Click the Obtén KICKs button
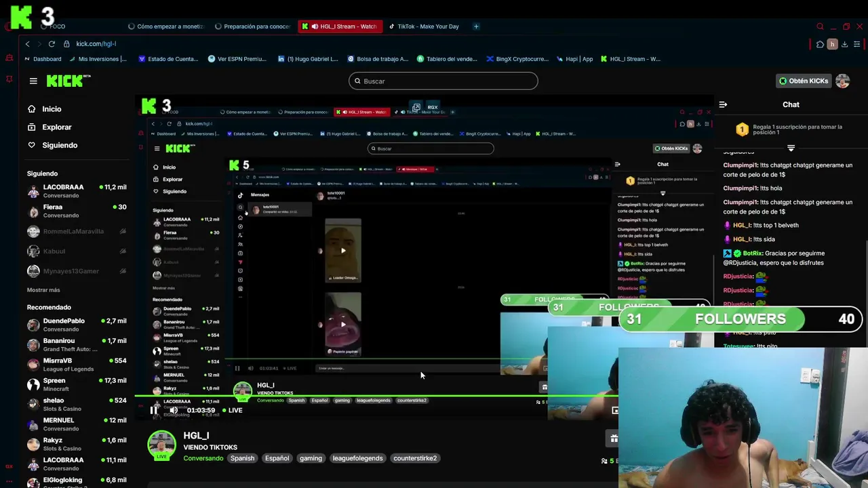This screenshot has width=868, height=488. click(x=804, y=81)
